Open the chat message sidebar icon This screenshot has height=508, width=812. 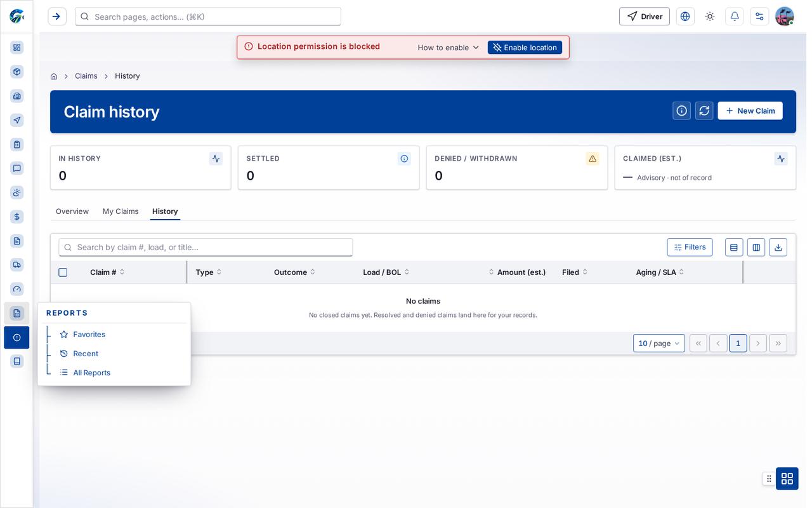(17, 168)
